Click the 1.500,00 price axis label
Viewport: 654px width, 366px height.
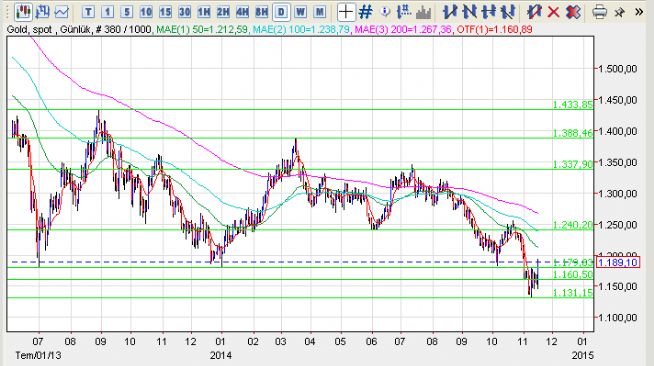[618, 69]
